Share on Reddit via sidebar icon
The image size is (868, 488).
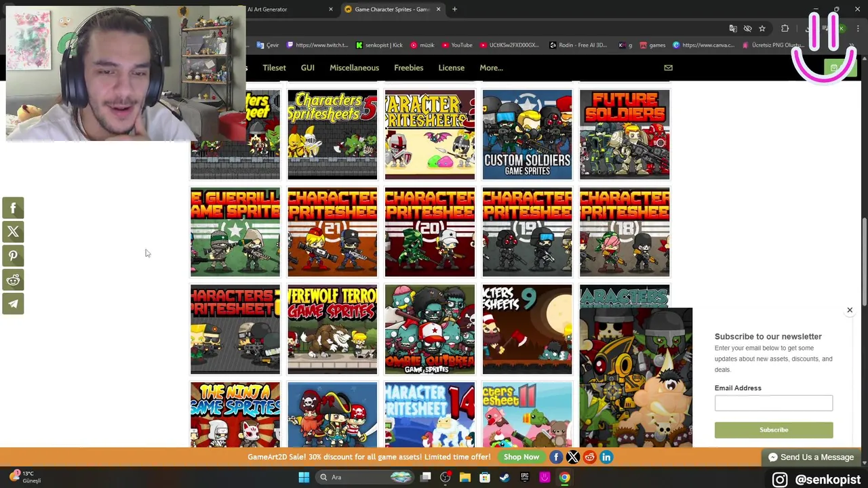click(x=13, y=280)
